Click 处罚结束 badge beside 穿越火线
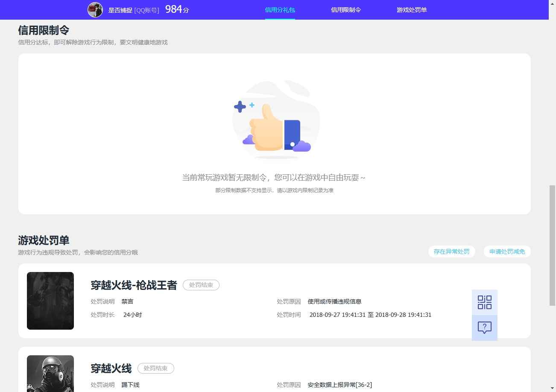Screen dimensions: 556x392 [x=156, y=368]
